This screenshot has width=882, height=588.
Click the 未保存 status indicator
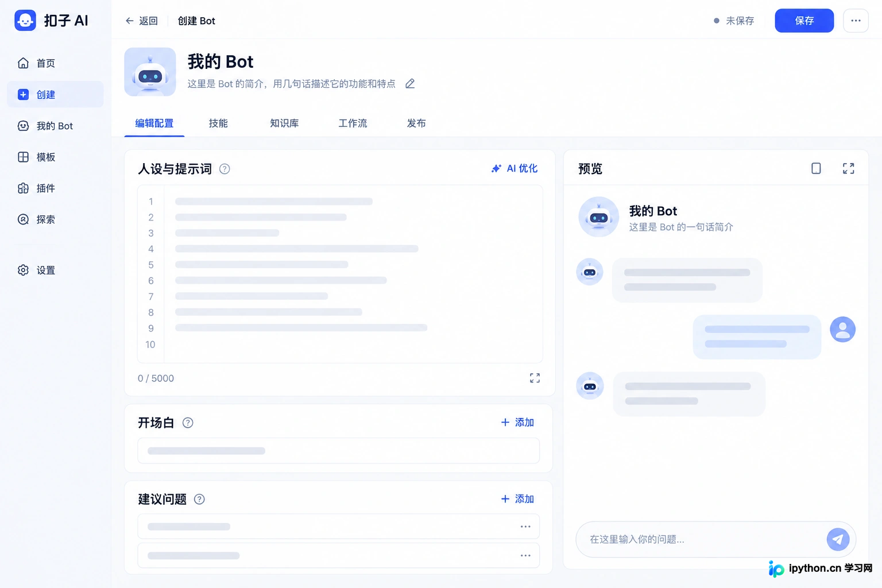(x=734, y=21)
